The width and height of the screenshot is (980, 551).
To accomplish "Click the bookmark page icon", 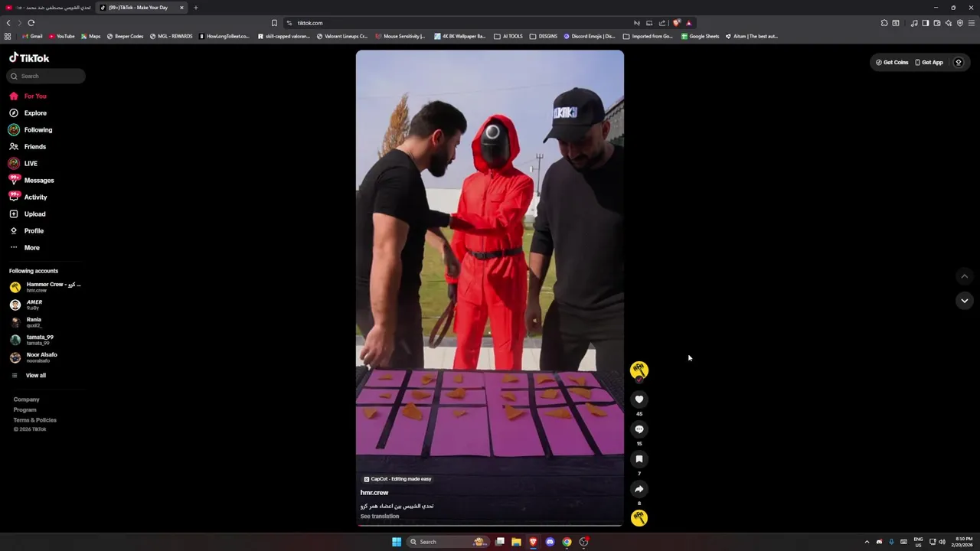I will [274, 23].
